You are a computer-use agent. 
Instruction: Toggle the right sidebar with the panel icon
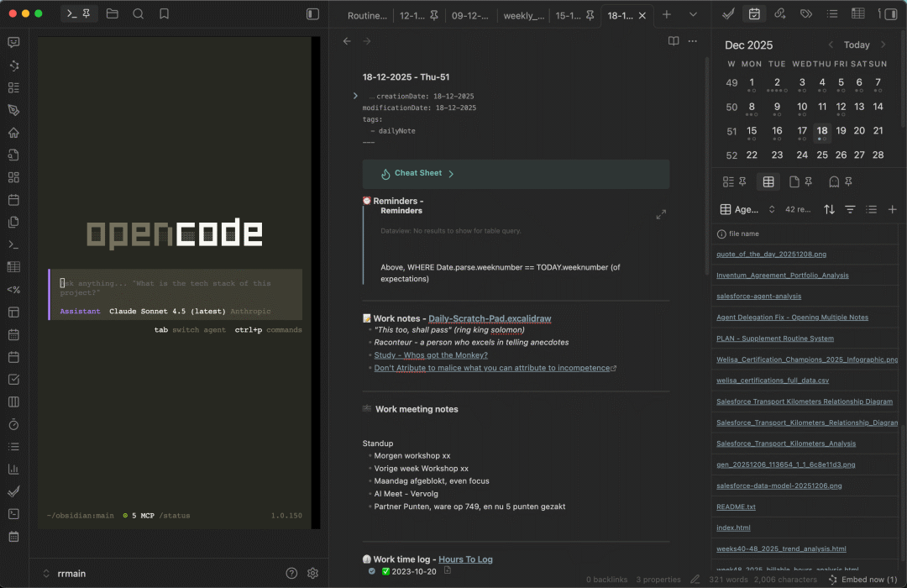pyautogui.click(x=891, y=14)
